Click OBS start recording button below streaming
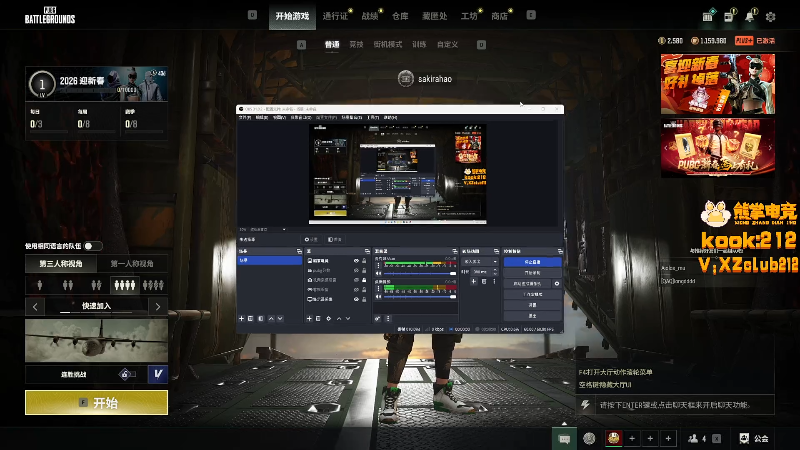Image resolution: width=800 pixels, height=450 pixels. point(533,273)
